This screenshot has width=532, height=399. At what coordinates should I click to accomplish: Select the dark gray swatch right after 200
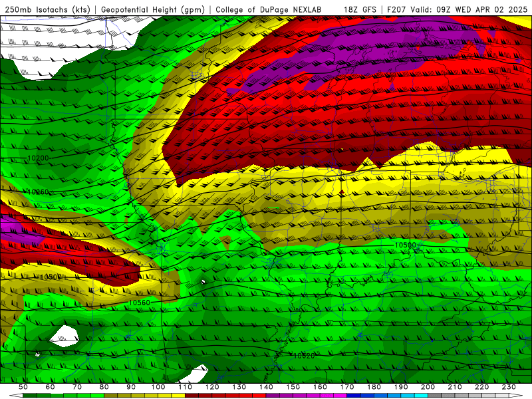tap(435, 395)
